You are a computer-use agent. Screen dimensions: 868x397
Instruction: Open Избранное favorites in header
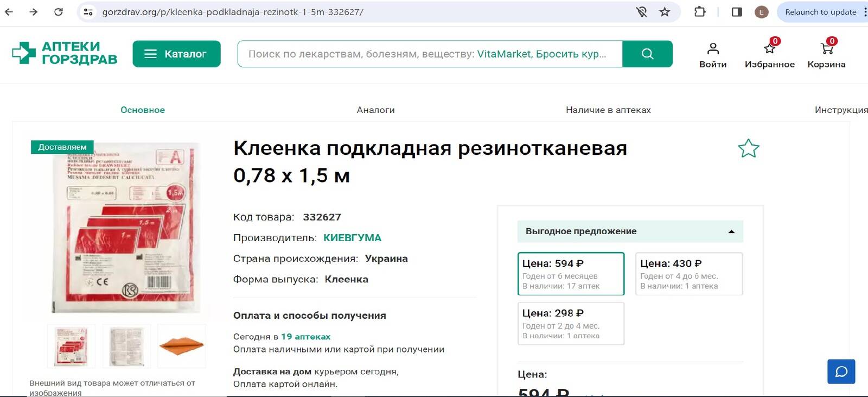pyautogui.click(x=769, y=49)
